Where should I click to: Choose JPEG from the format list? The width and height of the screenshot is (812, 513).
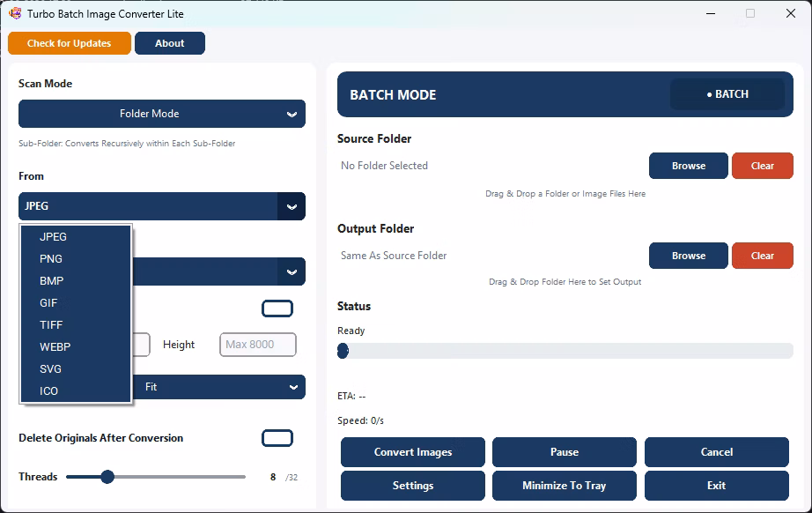[76, 237]
